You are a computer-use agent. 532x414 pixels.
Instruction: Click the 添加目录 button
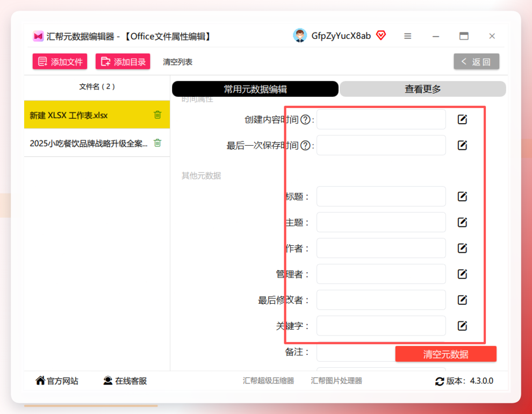(123, 61)
